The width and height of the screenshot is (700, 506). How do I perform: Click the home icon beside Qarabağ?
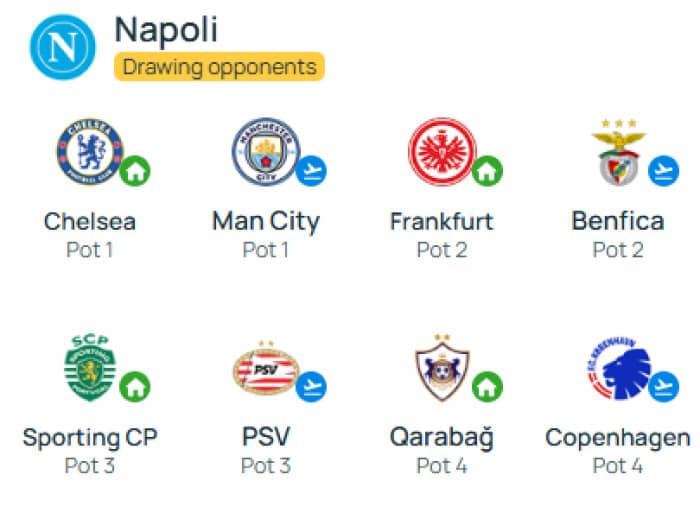(488, 387)
